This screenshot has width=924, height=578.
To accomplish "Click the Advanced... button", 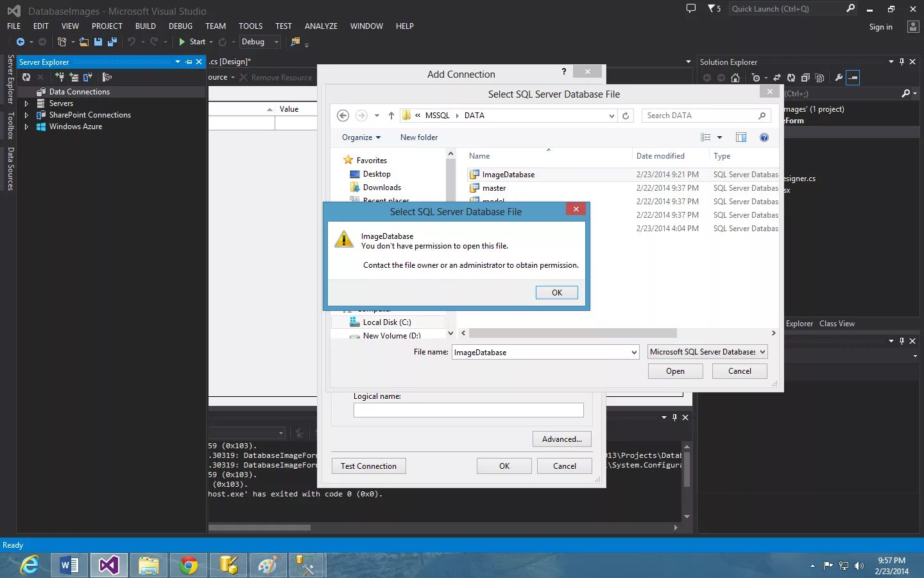I will (x=561, y=439).
